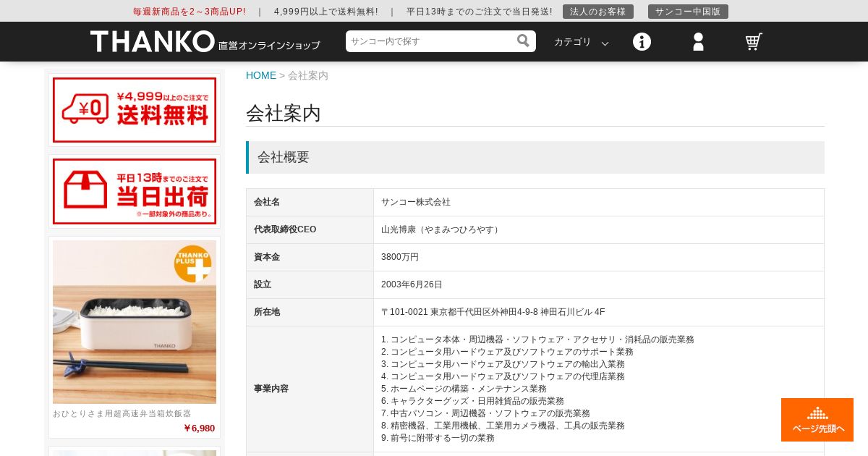868x456 pixels.
Task: Open the information guide icon
Action: click(642, 41)
